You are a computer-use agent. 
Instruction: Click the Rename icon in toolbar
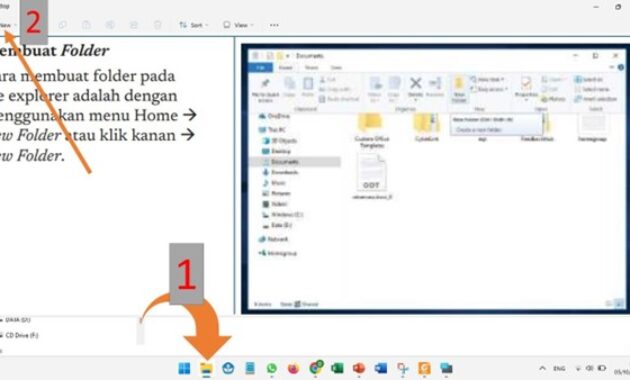pos(110,25)
